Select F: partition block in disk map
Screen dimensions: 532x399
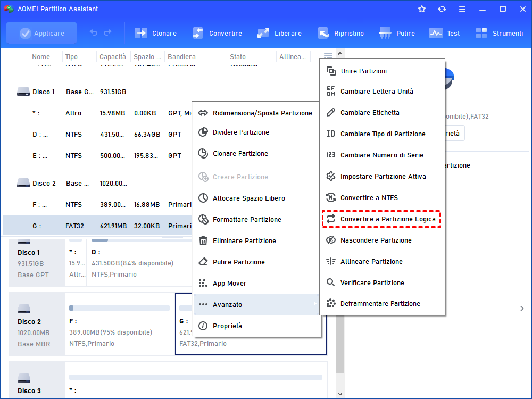(x=119, y=324)
